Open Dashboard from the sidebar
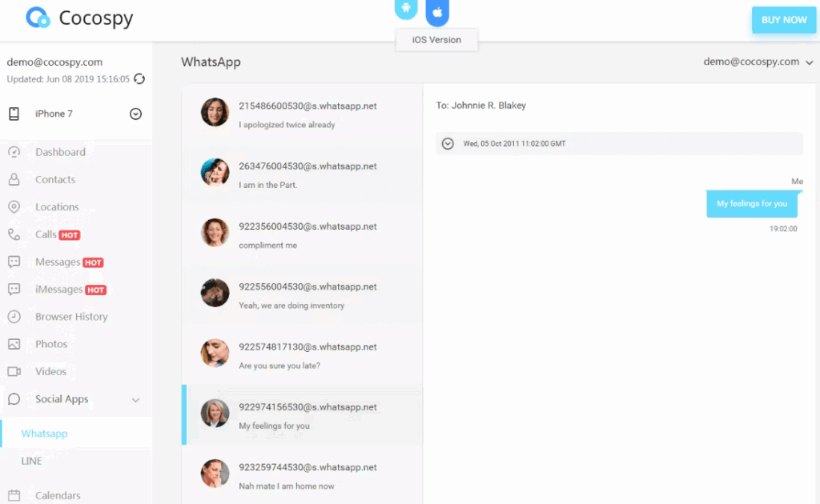The width and height of the screenshot is (820, 504). 60,152
